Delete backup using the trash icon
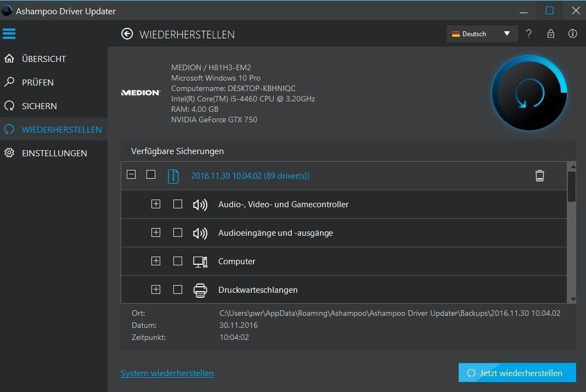The width and height of the screenshot is (586, 392). coord(539,175)
